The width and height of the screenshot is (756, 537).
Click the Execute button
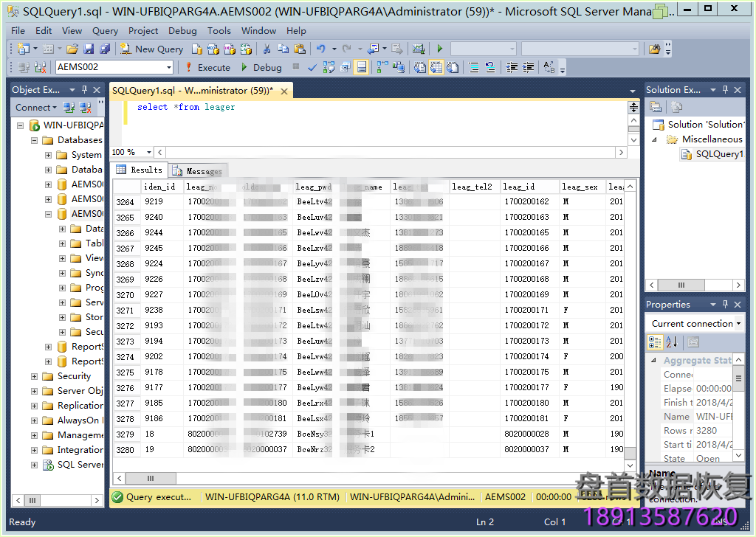[x=213, y=66]
